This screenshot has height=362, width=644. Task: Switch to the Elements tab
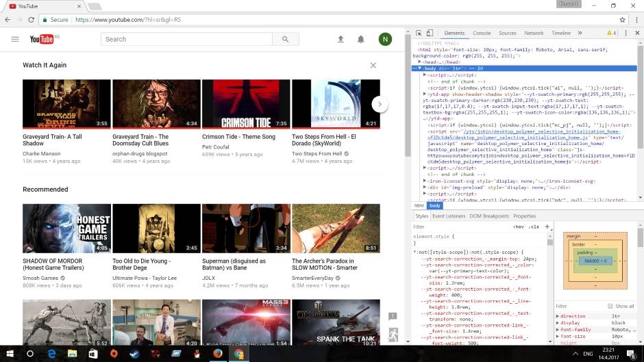point(454,33)
